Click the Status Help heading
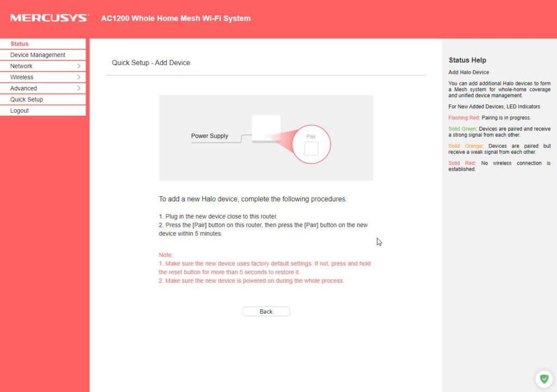Viewport: 557px width, 392px height. 467,60
